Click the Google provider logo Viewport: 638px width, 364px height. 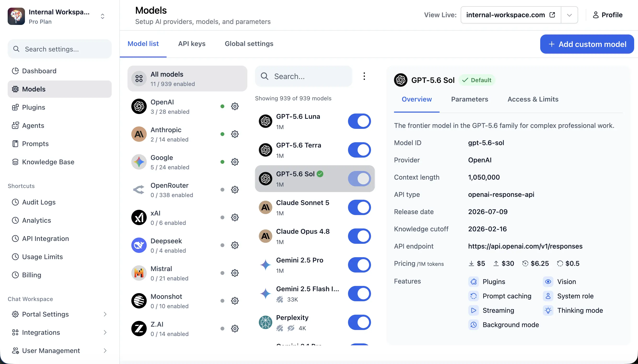(139, 162)
